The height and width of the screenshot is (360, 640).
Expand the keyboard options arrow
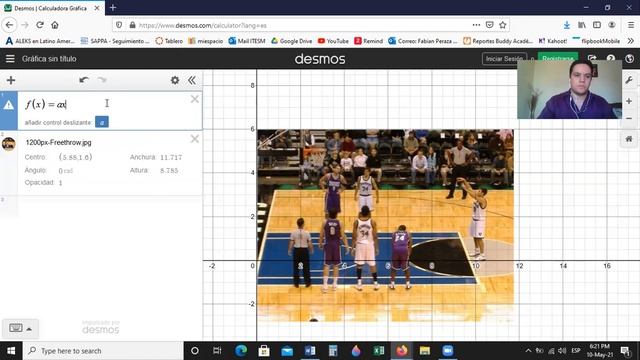29,329
